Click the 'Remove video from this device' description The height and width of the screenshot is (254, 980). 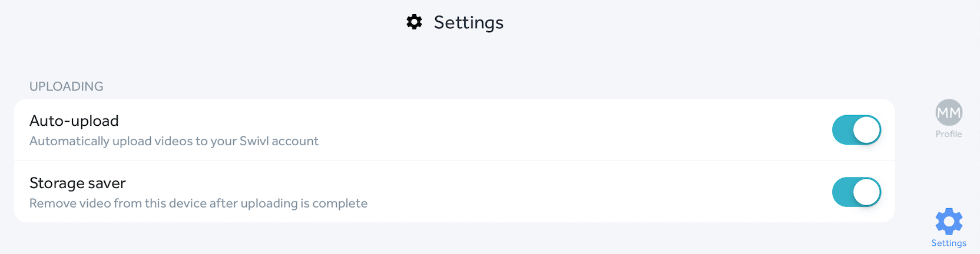(x=198, y=203)
